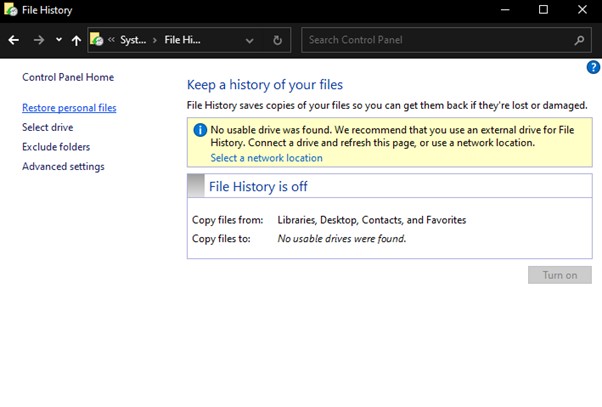Go up one level with Up arrow
This screenshot has height=407, width=602.
(x=76, y=41)
